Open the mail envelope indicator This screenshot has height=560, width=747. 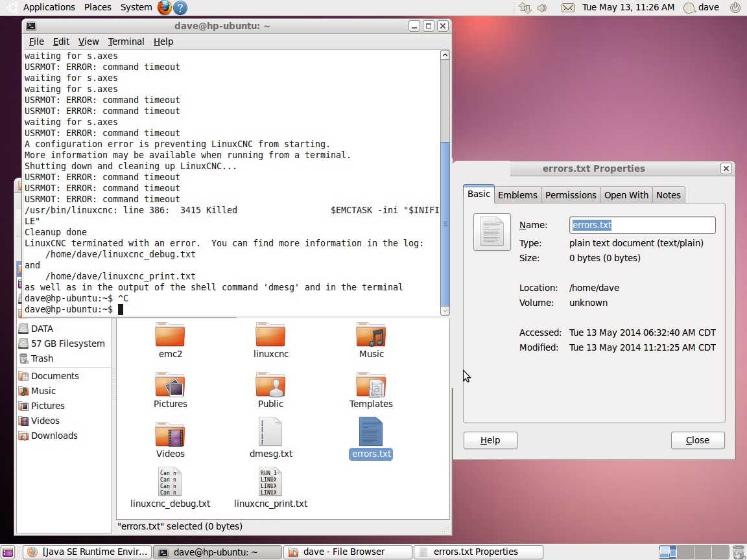click(x=568, y=8)
